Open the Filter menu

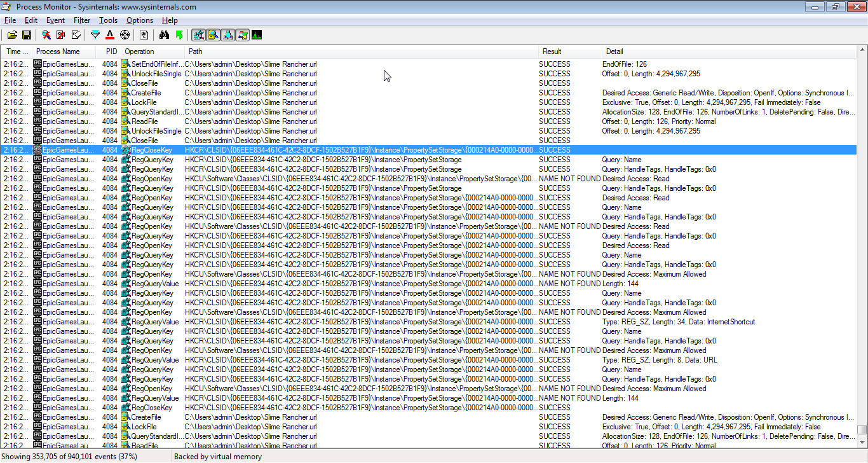82,20
